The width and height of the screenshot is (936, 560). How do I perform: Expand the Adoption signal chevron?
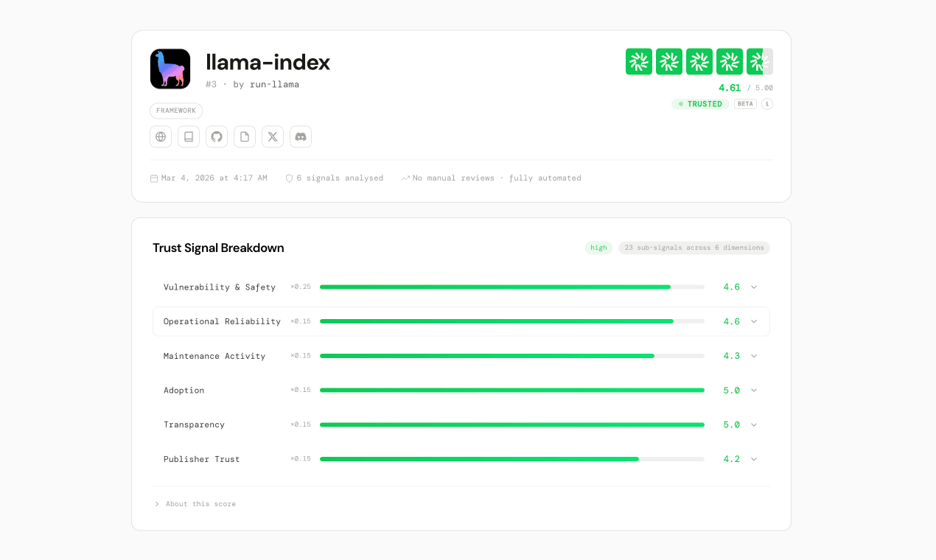(754, 391)
